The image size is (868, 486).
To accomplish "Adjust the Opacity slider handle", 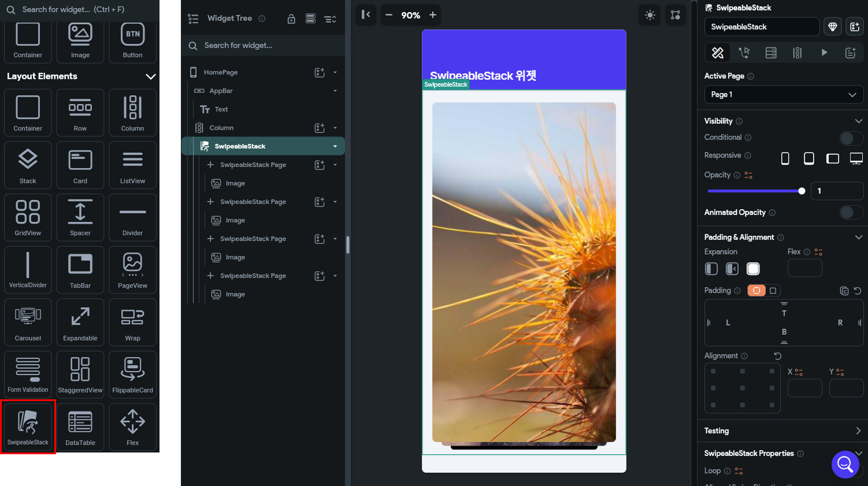I will [x=802, y=191].
